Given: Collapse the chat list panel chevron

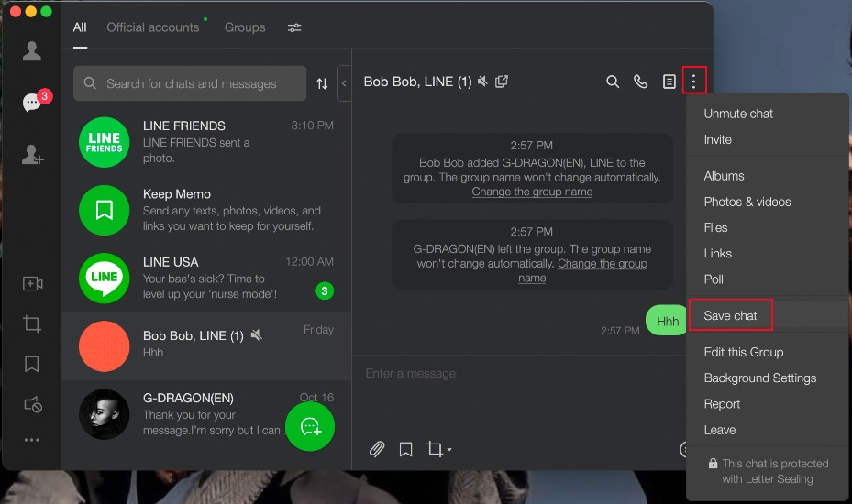Looking at the screenshot, I should click(344, 83).
